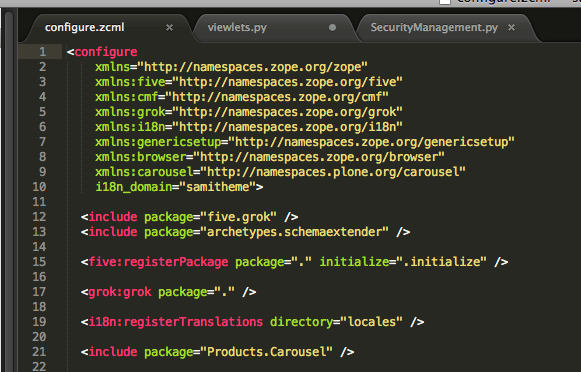Click the namespaces.plone.org/carousel URL string

point(333,172)
